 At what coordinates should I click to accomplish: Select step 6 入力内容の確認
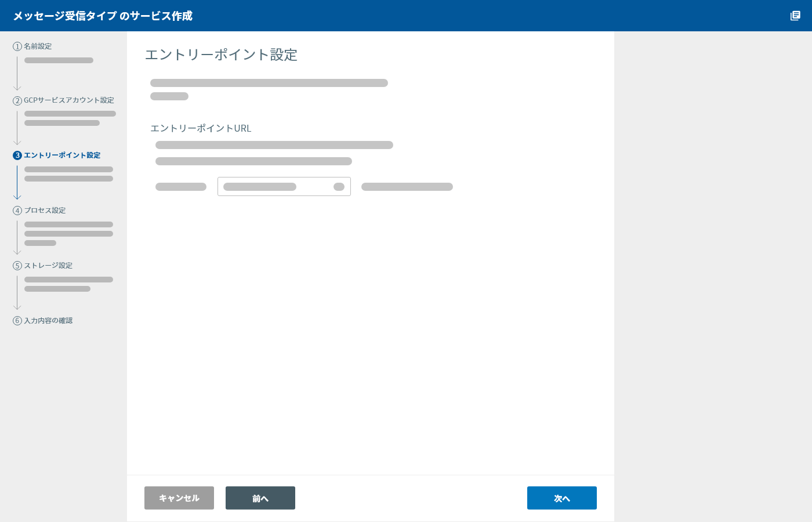(43, 321)
